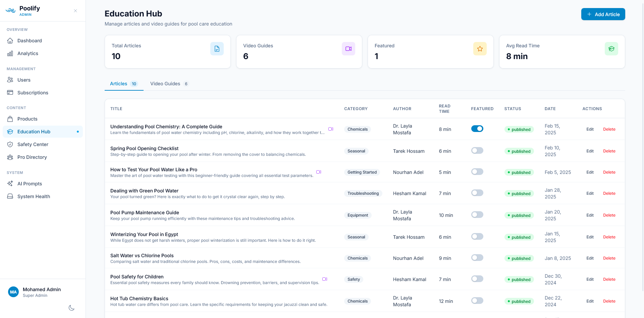Open the Safety Center menu item
Image resolution: width=644 pixels, height=318 pixels.
(x=43, y=144)
